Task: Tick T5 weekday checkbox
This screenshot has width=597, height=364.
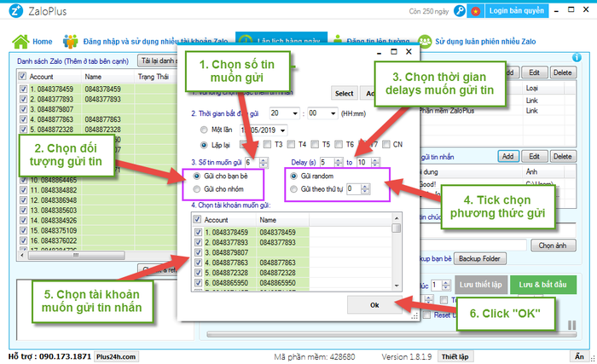Action: pos(315,144)
